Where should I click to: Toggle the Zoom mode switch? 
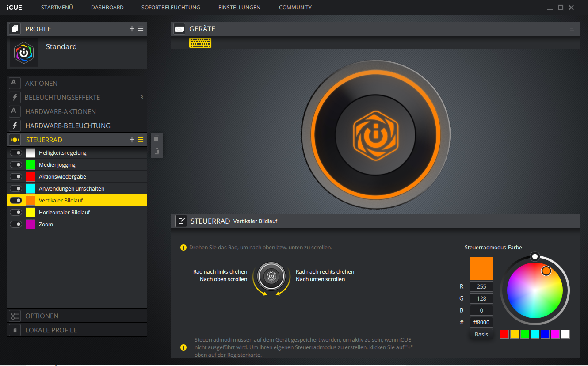(16, 224)
